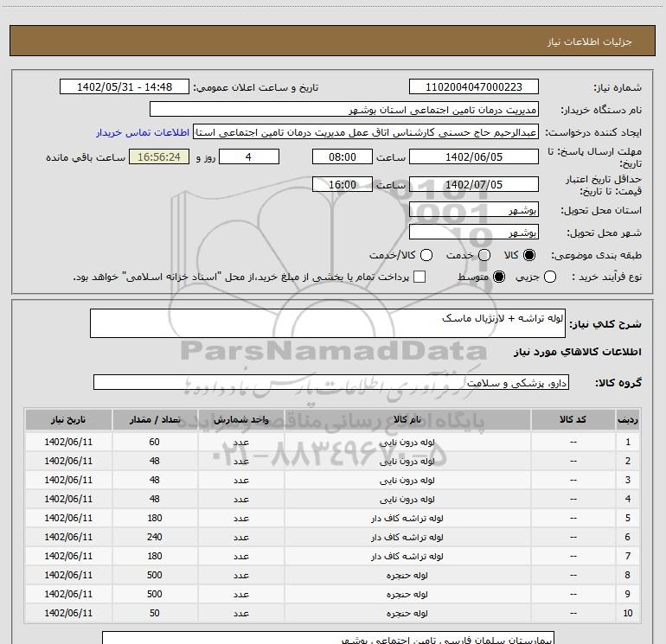Screen dimensions: 666x644
Task: Click the announcement date field 1402/05/31 - 14:48
Action: (125, 87)
